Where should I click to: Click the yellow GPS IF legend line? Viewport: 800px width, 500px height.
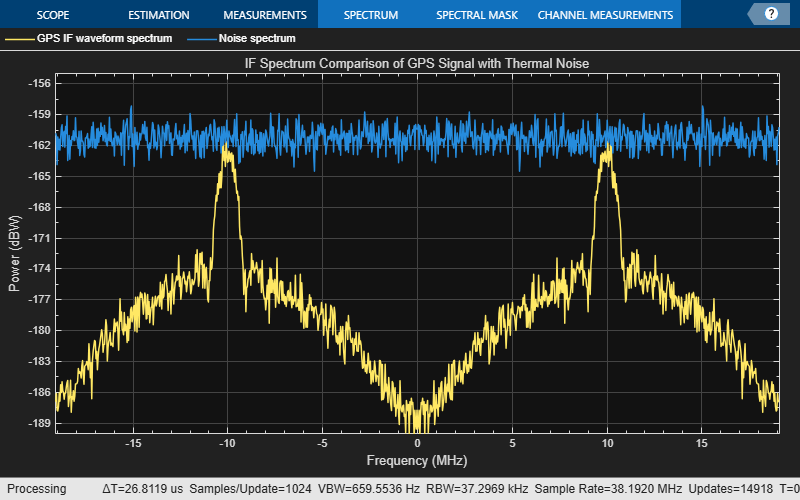(x=20, y=39)
